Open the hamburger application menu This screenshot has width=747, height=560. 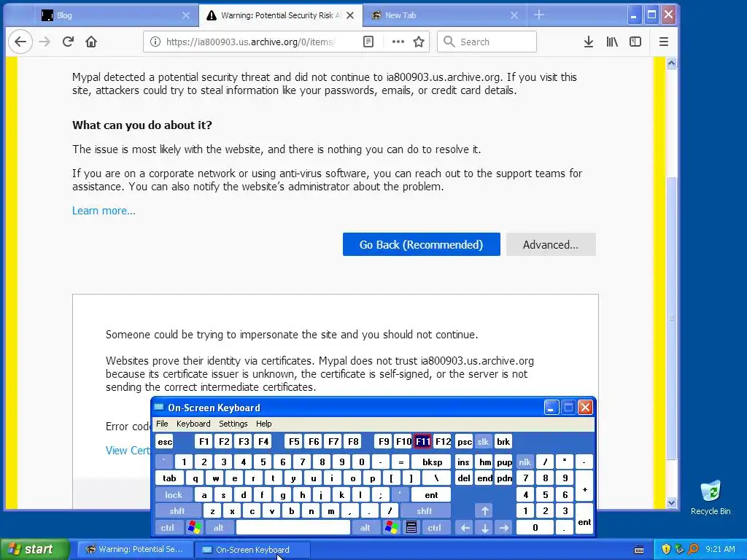[x=664, y=42]
